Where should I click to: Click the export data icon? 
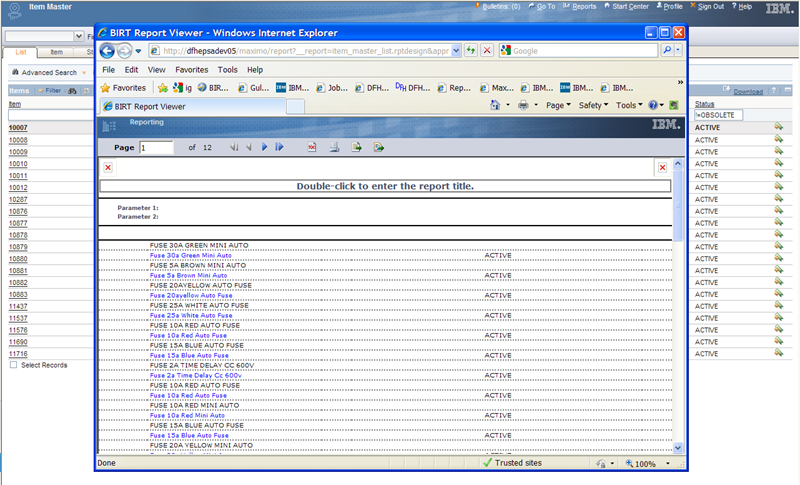pos(379,147)
